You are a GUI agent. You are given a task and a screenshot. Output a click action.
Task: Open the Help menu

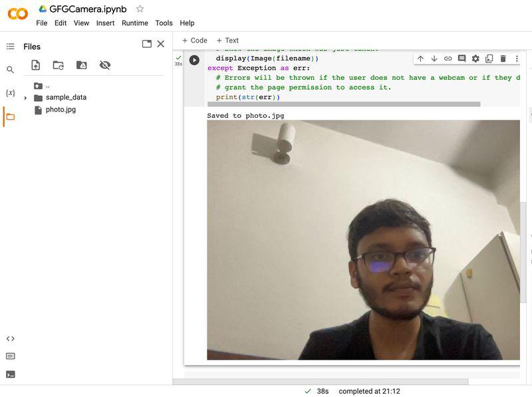click(x=187, y=23)
